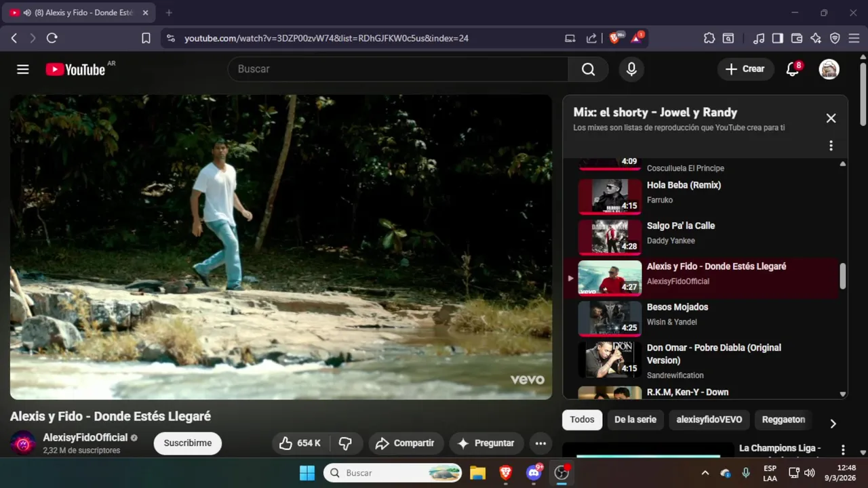The image size is (868, 488).
Task: Reload the page
Action: point(52,38)
